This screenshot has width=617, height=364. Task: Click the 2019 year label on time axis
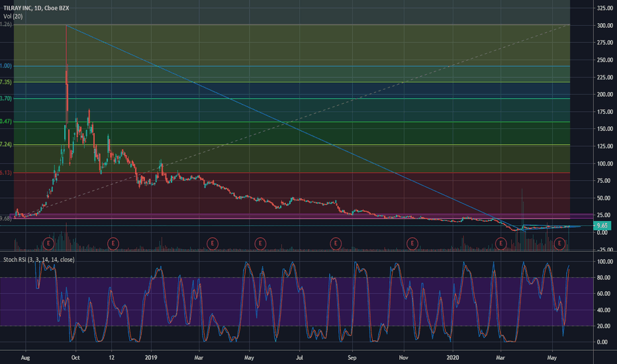coord(151,357)
